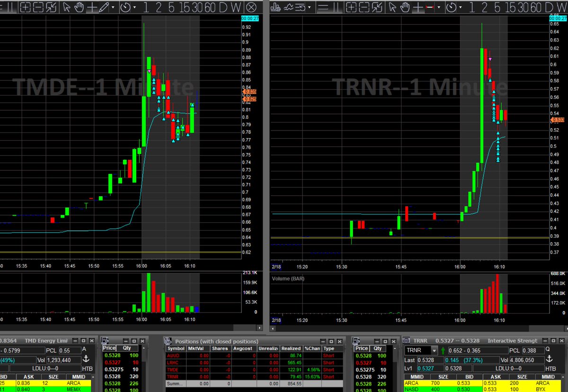Sort Positions by the Realized column header
The image size is (568, 392).
tap(291, 348)
